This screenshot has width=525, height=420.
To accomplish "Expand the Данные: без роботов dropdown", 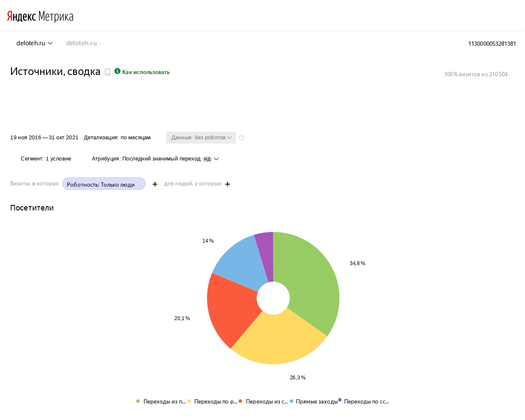I will coord(201,138).
